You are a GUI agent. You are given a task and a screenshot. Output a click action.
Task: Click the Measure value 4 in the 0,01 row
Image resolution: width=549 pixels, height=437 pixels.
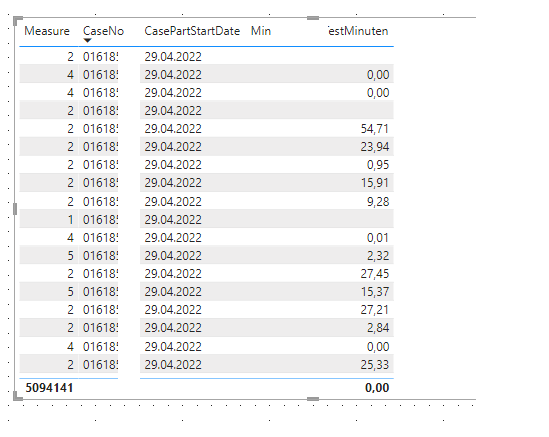pos(70,238)
